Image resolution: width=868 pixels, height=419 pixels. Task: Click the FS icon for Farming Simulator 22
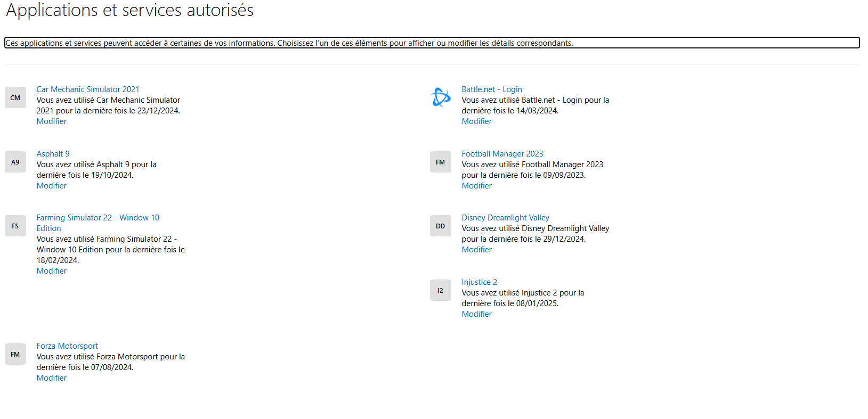pos(15,226)
